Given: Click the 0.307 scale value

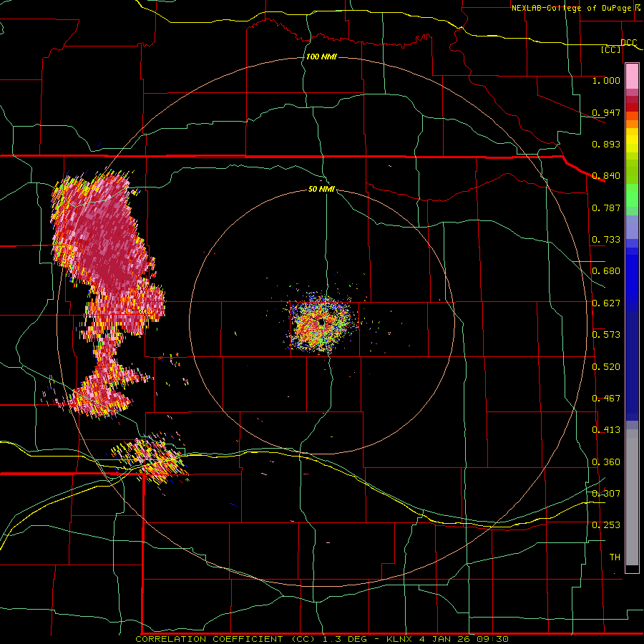Looking at the screenshot, I should pos(606,494).
